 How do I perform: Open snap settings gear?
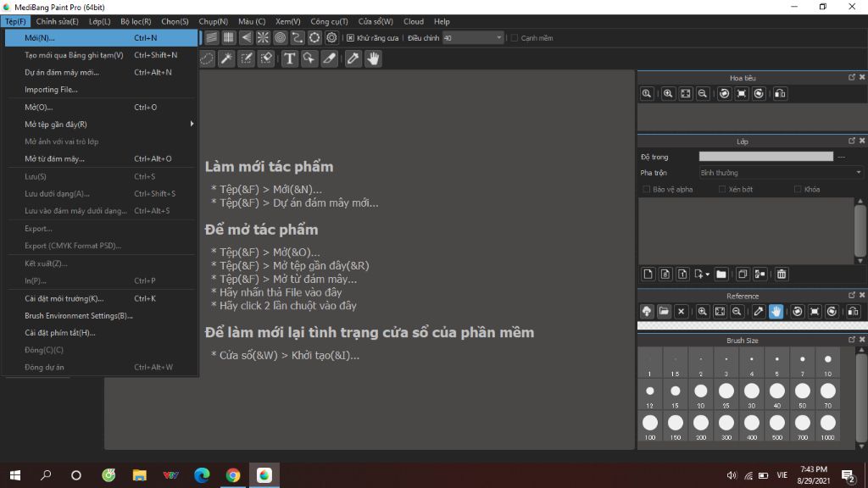click(x=331, y=37)
